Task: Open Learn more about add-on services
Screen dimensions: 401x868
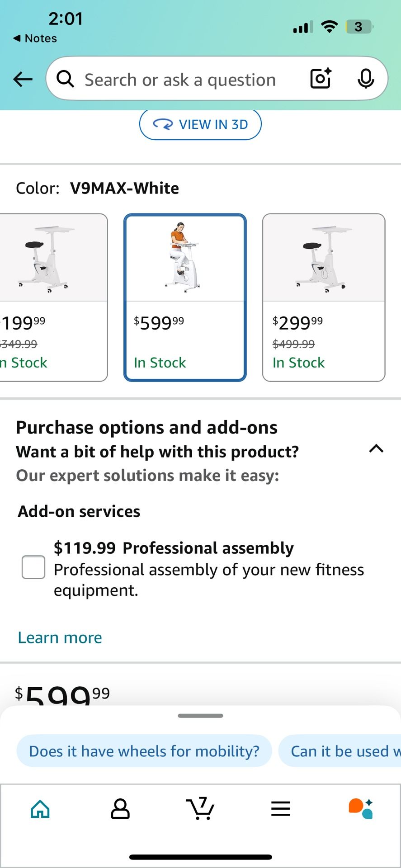Action: coord(59,637)
